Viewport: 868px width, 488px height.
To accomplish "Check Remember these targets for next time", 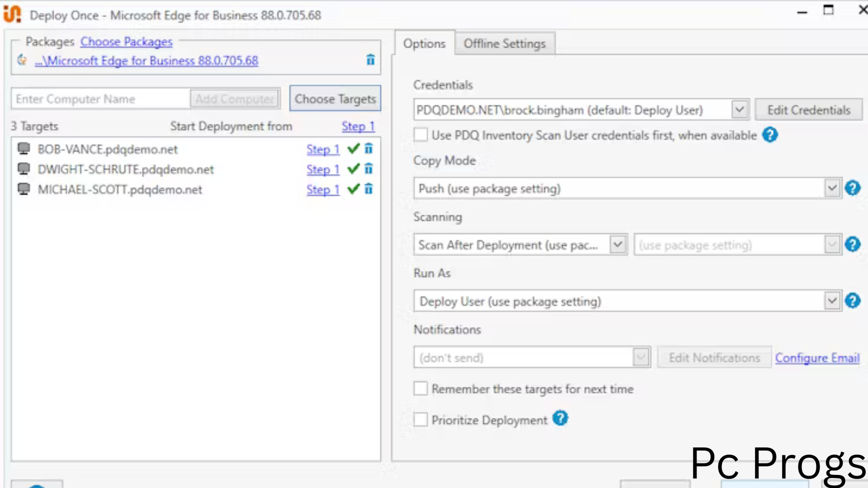I will (420, 388).
